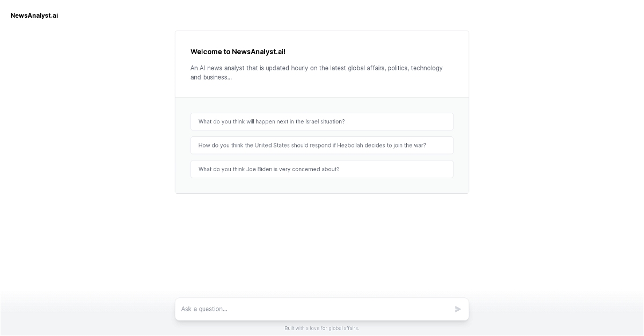Ask "What do you think will happen next" prompt
The width and height of the screenshot is (644, 336).
tap(272, 122)
